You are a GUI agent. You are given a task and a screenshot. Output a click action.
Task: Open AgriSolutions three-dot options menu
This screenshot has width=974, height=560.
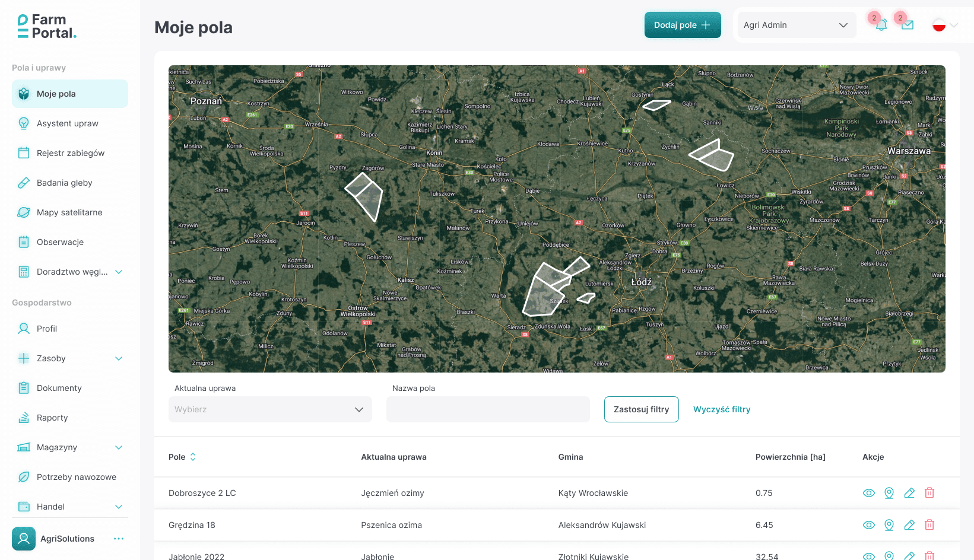coord(119,539)
